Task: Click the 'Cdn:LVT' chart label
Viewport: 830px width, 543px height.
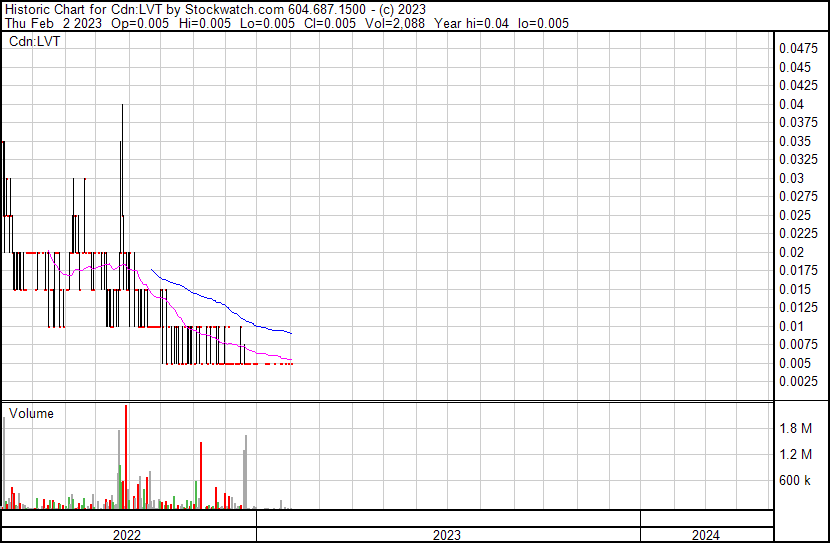Action: click(x=34, y=41)
